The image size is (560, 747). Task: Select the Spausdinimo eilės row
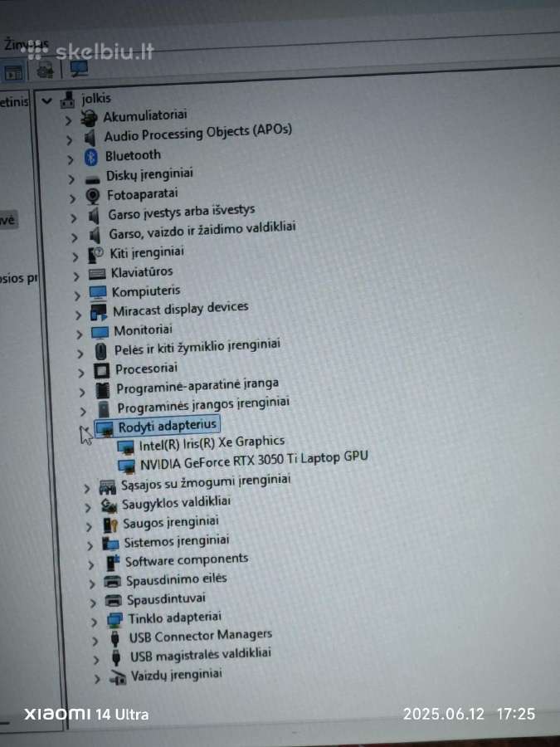point(176,580)
